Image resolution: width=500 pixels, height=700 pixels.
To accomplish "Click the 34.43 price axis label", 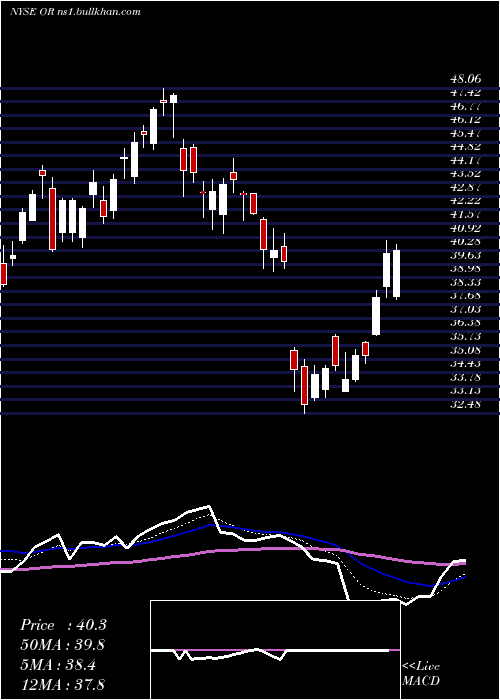I will pos(464,363).
